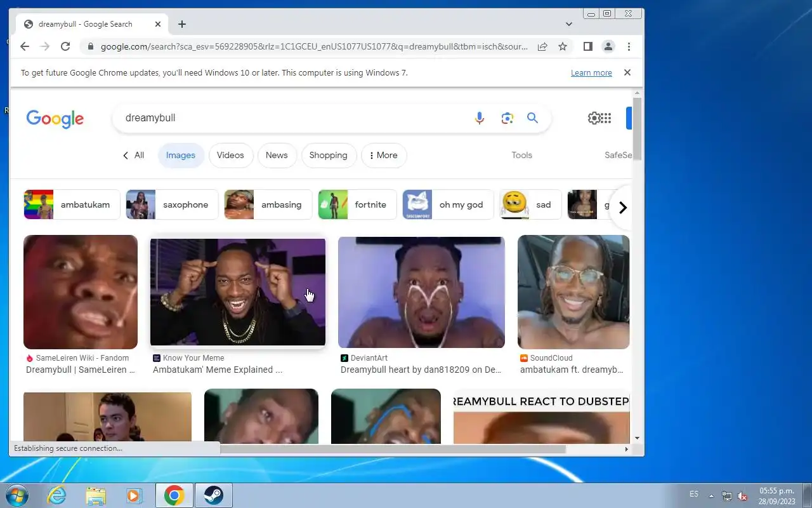Click the Chrome taskbar button
Viewport: 812px width, 508px height.
click(174, 495)
